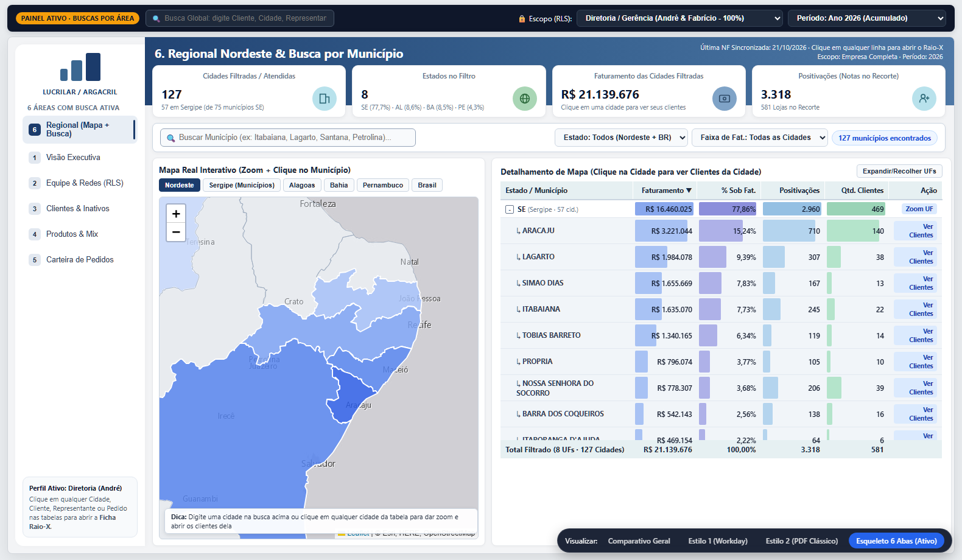
Task: Open Produtos & Mix in sidebar
Action: [80, 234]
